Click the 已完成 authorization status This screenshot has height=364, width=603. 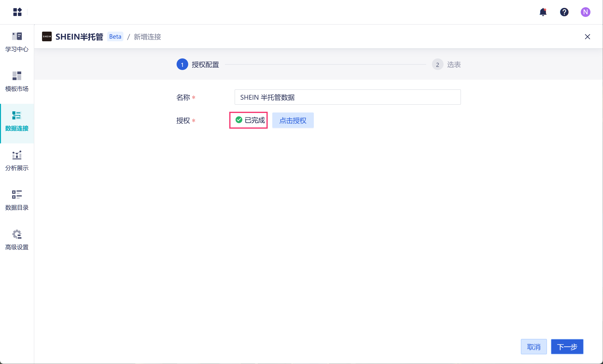pos(250,120)
